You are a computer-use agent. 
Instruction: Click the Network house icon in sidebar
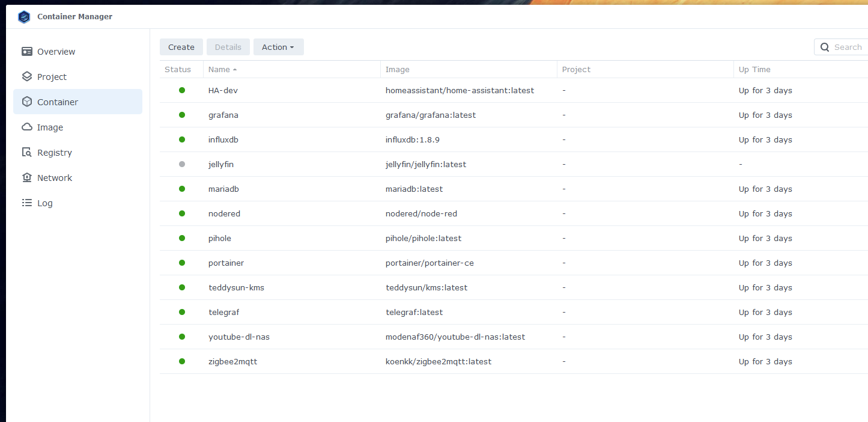pos(26,178)
